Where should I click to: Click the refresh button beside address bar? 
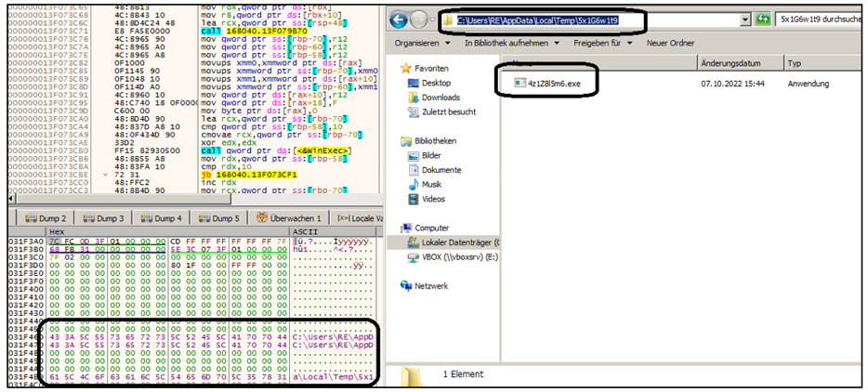pos(765,19)
